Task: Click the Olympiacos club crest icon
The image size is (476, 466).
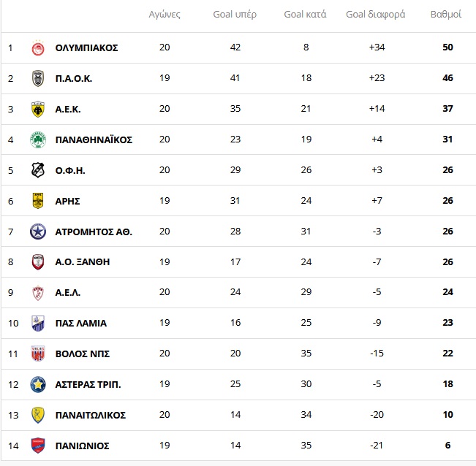Action: [38, 48]
